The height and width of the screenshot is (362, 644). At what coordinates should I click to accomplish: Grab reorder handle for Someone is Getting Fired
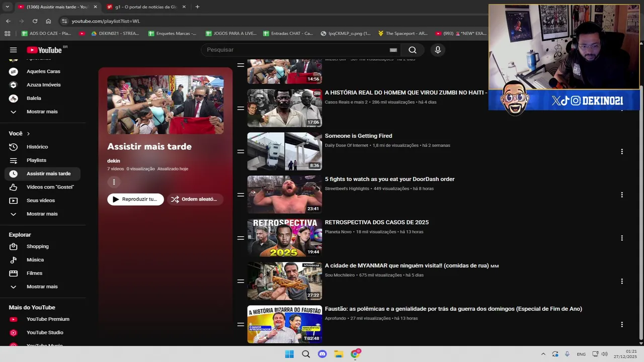(x=240, y=151)
